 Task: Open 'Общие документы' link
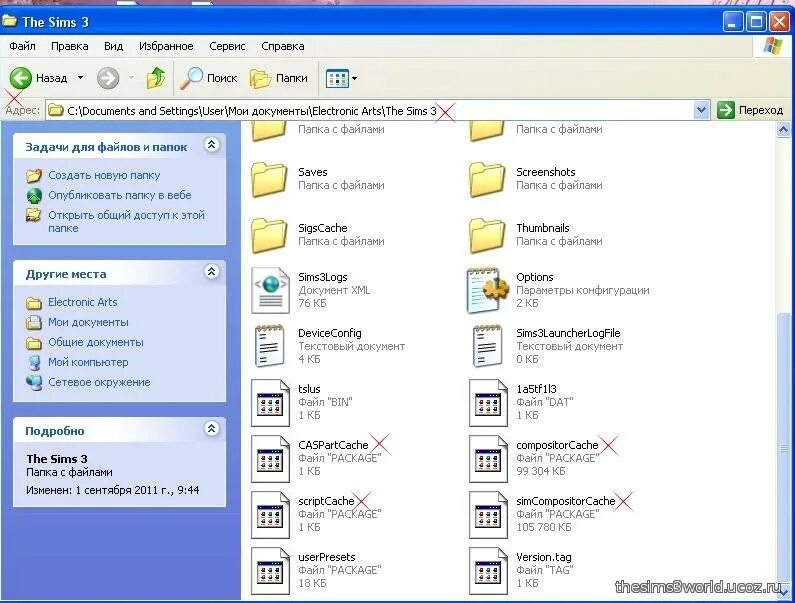point(96,342)
